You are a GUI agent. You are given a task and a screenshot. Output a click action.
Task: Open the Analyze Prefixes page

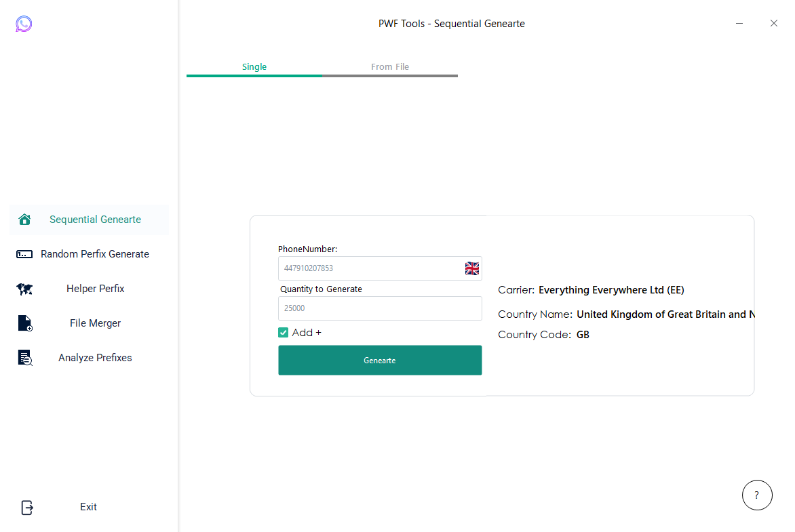[95, 358]
